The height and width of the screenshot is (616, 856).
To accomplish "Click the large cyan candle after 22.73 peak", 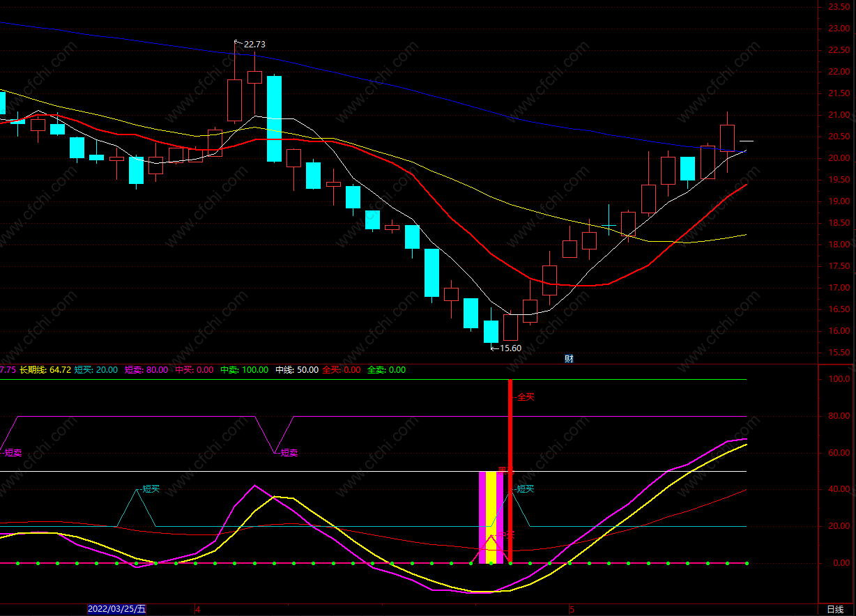I will point(274,118).
